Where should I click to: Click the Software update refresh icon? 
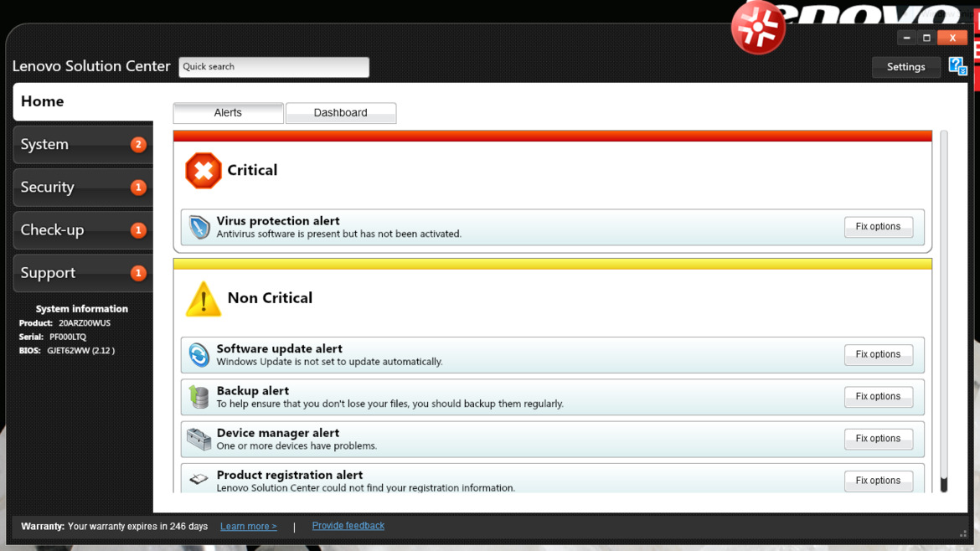tap(199, 355)
